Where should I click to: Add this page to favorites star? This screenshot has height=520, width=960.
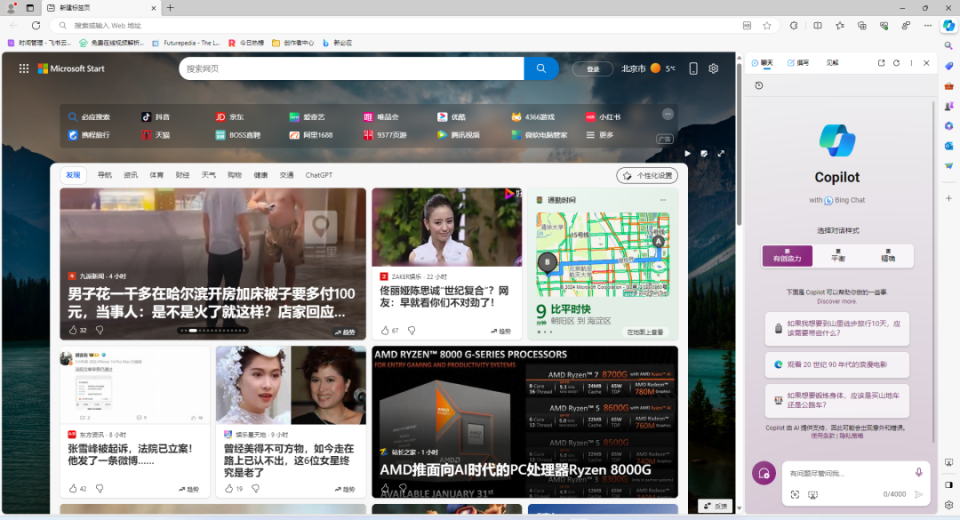[767, 25]
